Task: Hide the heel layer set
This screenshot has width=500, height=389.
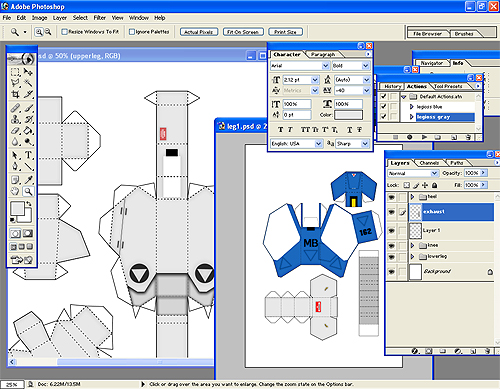Action: [x=391, y=197]
